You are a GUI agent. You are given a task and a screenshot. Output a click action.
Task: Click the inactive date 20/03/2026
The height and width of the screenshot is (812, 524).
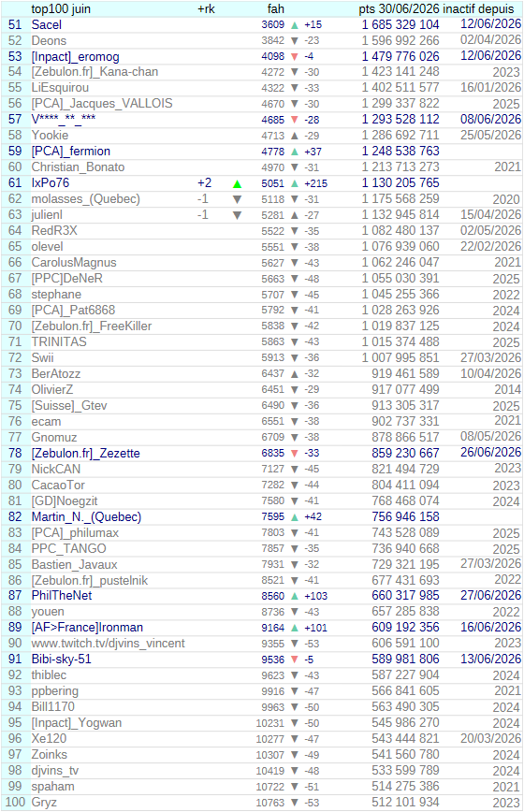491,738
